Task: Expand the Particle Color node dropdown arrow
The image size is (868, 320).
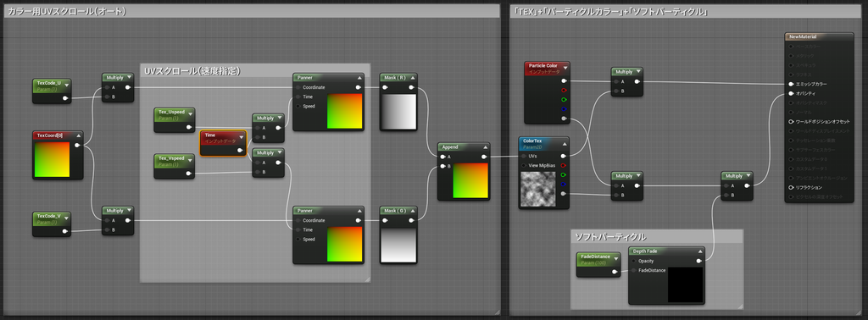Action: 565,69
